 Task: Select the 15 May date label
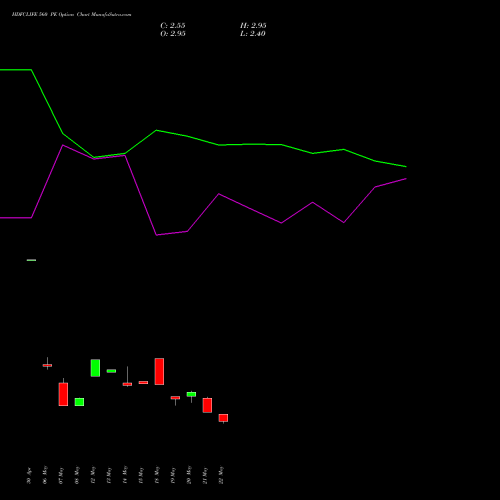(141, 475)
